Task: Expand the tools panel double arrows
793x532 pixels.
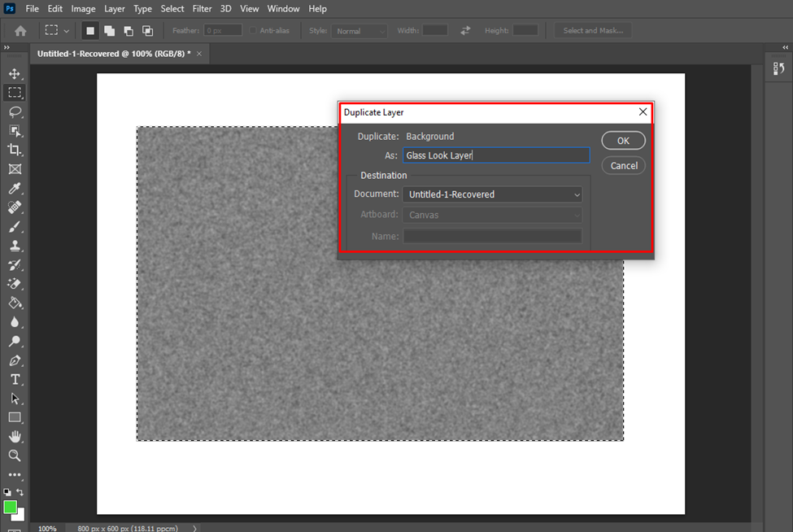Action: [7, 47]
